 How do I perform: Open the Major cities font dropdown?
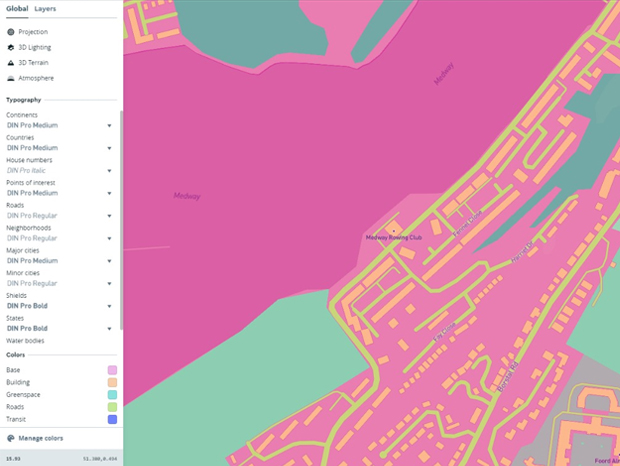point(59,260)
